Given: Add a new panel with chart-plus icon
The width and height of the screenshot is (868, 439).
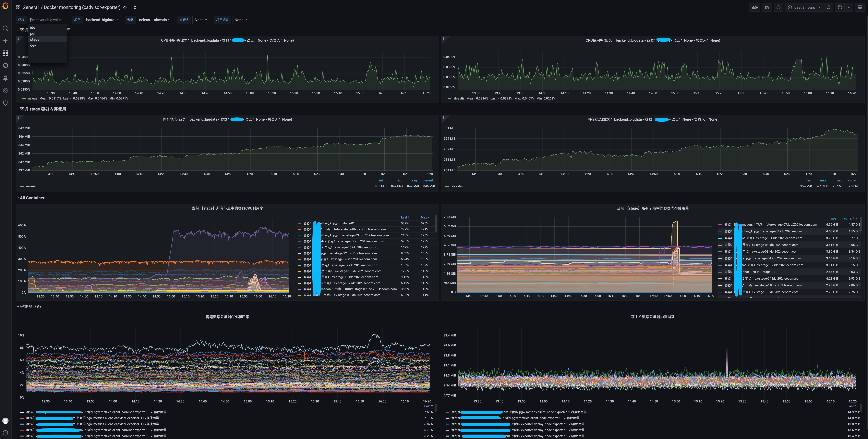Looking at the screenshot, I should (x=755, y=7).
